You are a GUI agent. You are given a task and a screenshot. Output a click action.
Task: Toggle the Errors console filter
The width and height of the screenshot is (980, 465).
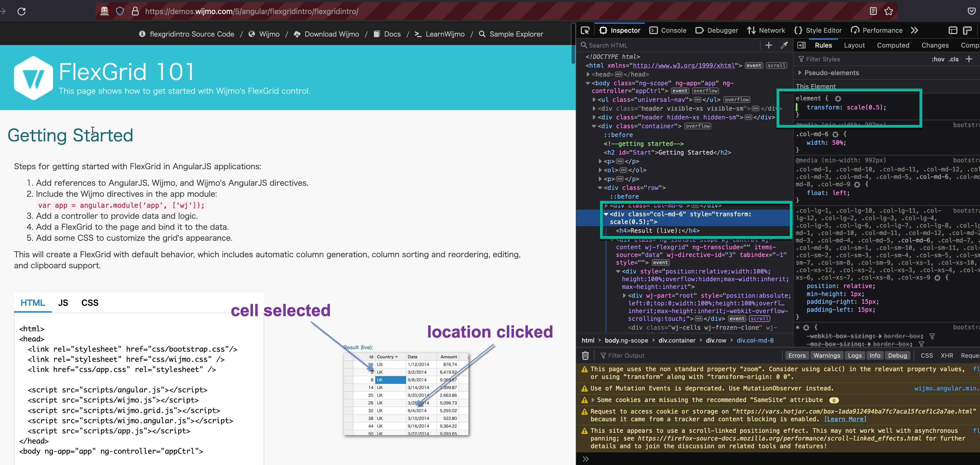tap(797, 355)
